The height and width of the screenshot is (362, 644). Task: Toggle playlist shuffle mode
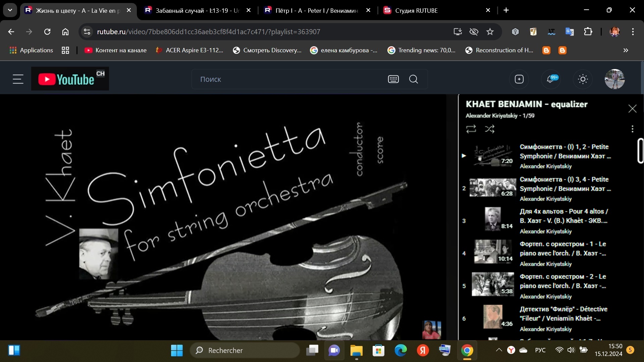pyautogui.click(x=490, y=129)
